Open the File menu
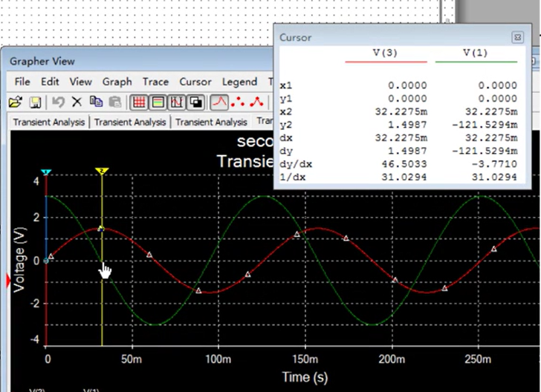 pyautogui.click(x=22, y=82)
